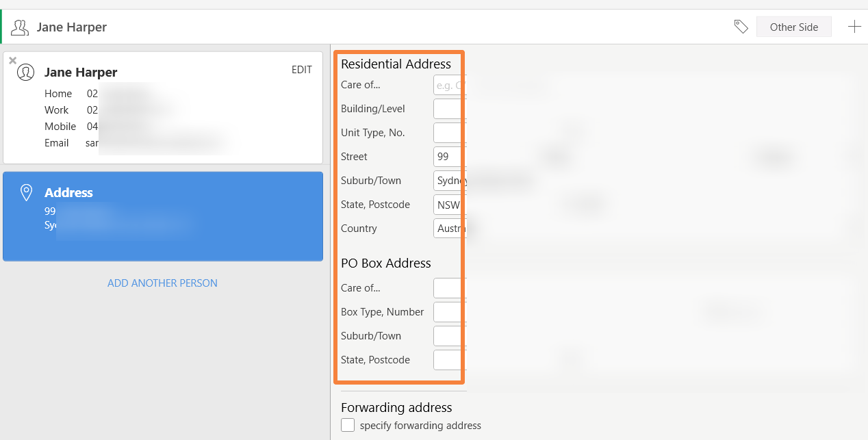
Task: Remove Jane Harper card with X icon
Action: point(12,61)
